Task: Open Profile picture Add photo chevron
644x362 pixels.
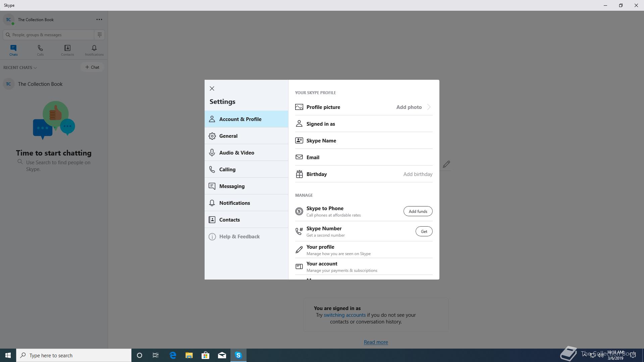Action: pos(429,107)
